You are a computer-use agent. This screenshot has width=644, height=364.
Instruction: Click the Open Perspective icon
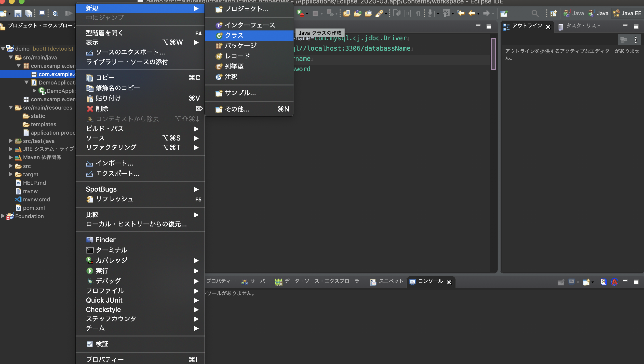click(553, 14)
